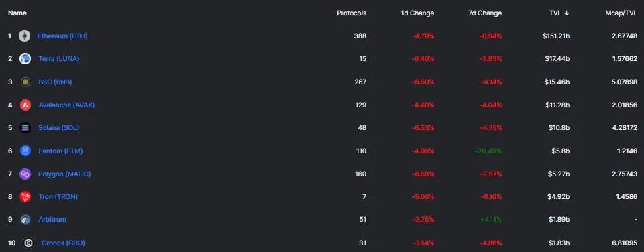This screenshot has height=252, width=644.
Task: Sort by the 1d Change column
Action: tap(417, 13)
